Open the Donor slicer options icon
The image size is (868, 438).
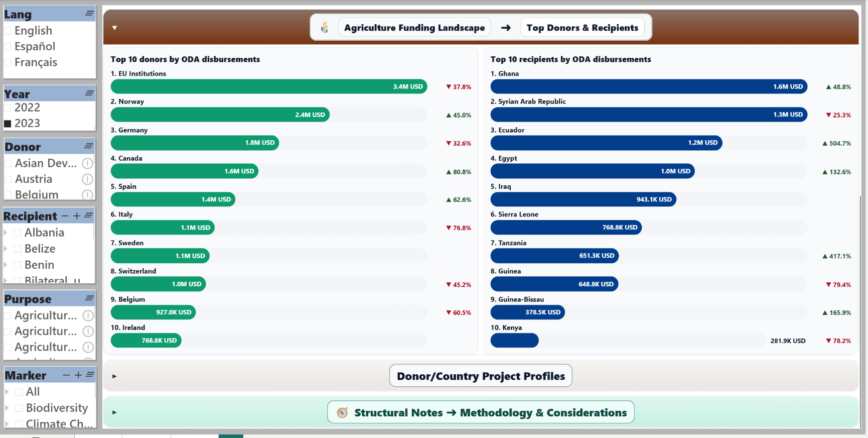click(x=89, y=146)
